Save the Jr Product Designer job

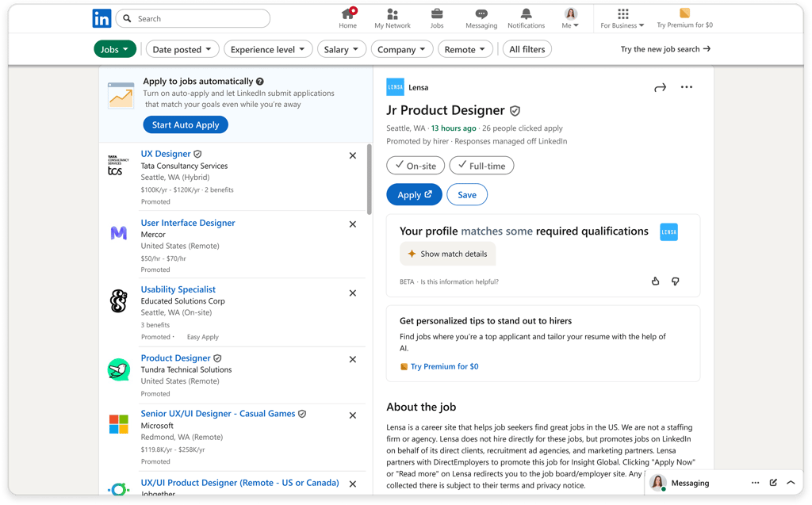point(467,195)
